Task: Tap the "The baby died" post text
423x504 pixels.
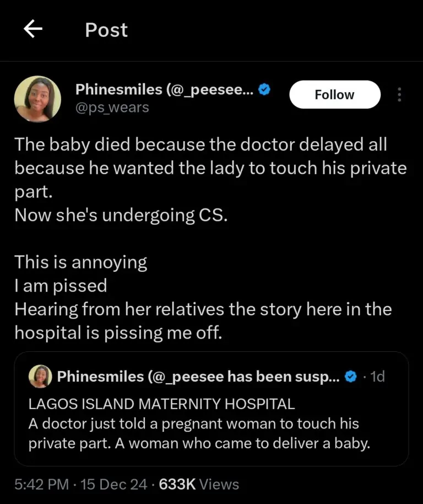Action: point(200,145)
